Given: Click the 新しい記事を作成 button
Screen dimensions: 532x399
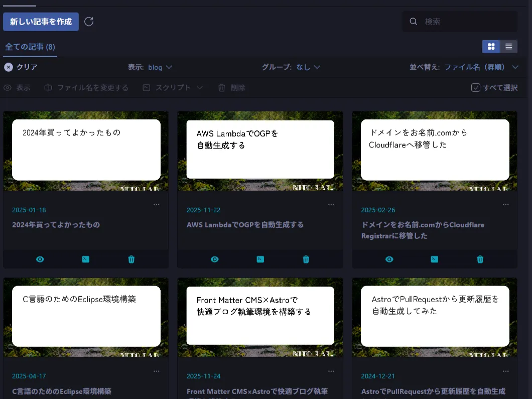Looking at the screenshot, I should tap(41, 22).
